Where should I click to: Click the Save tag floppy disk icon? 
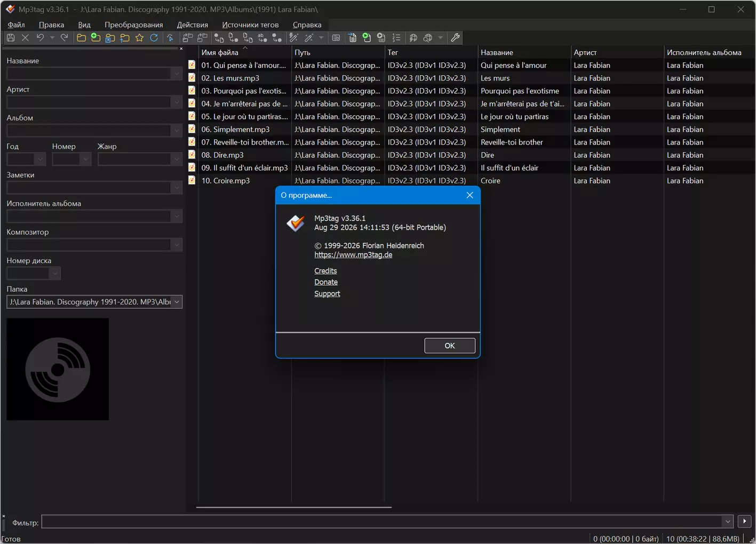(11, 38)
